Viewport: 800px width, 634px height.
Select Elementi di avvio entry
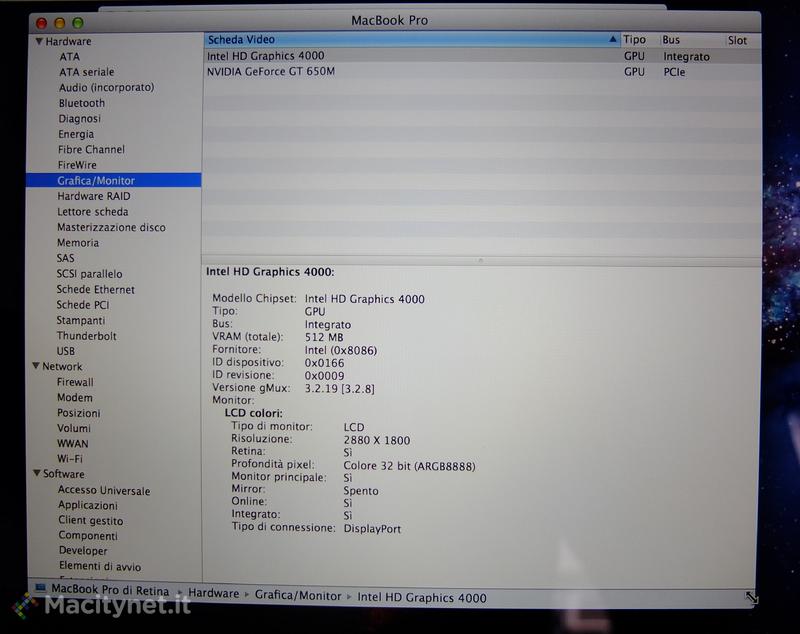pyautogui.click(x=99, y=566)
